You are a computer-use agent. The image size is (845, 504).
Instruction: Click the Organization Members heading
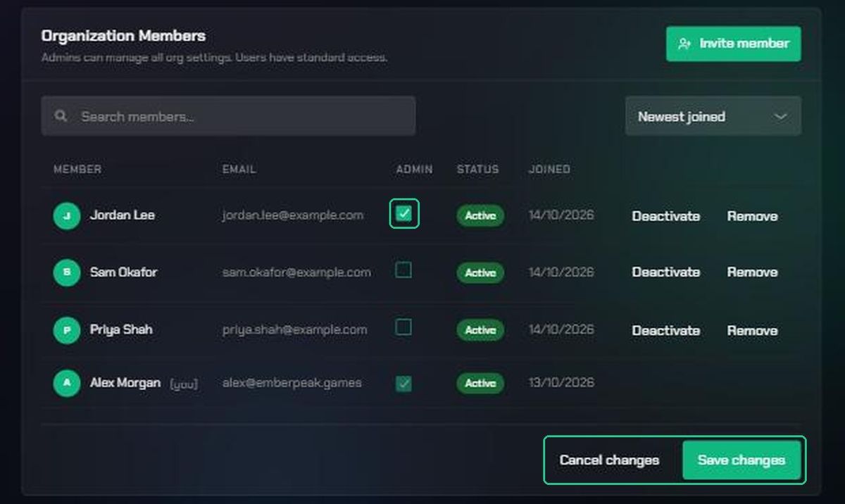click(x=123, y=36)
